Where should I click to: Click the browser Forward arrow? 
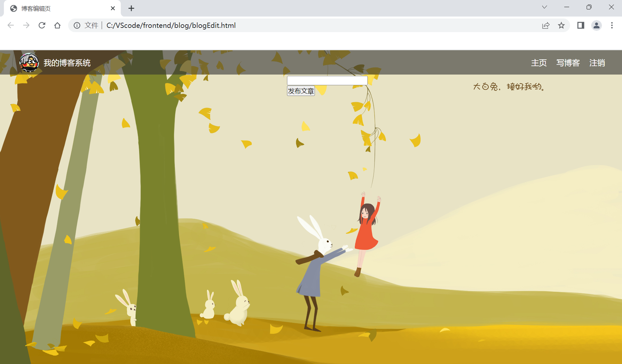(x=26, y=25)
